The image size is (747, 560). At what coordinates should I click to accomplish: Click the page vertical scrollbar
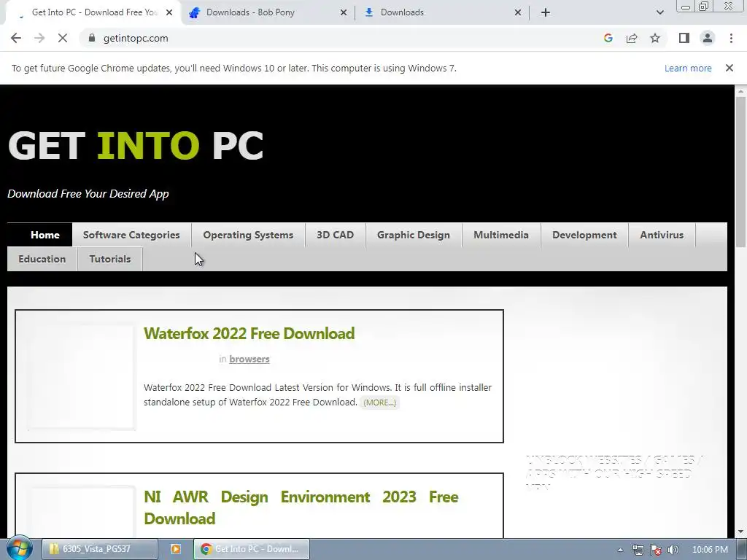point(740,171)
